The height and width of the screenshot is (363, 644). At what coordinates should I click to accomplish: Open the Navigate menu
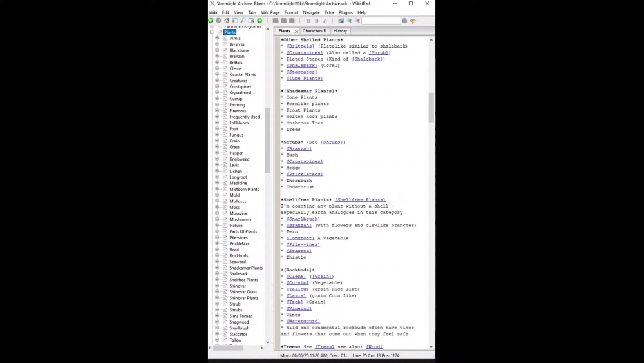coord(311,12)
